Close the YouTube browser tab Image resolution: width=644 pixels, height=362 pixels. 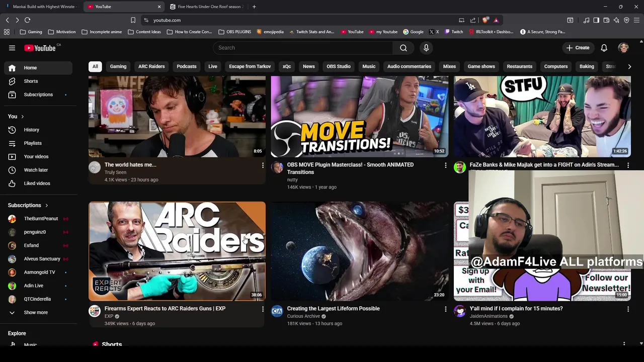[x=159, y=7]
